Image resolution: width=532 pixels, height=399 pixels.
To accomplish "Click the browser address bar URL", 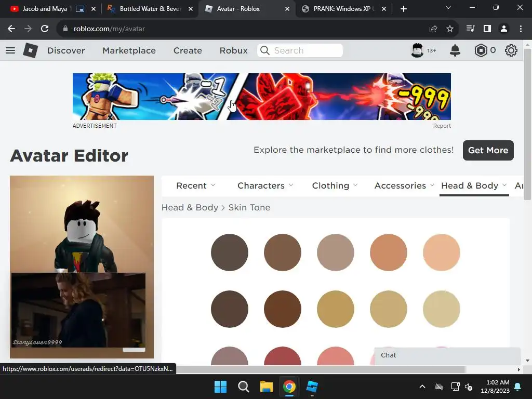I will tap(109, 29).
